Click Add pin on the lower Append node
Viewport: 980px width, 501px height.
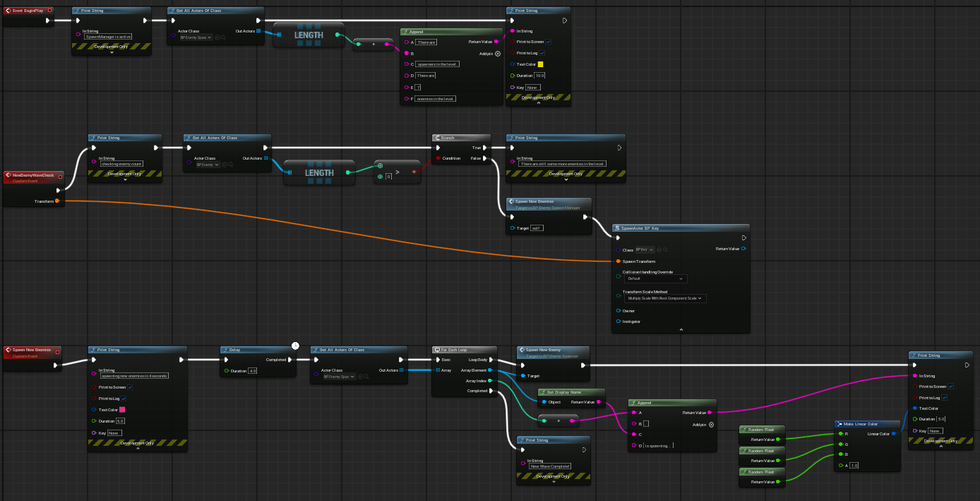pyautogui.click(x=711, y=425)
